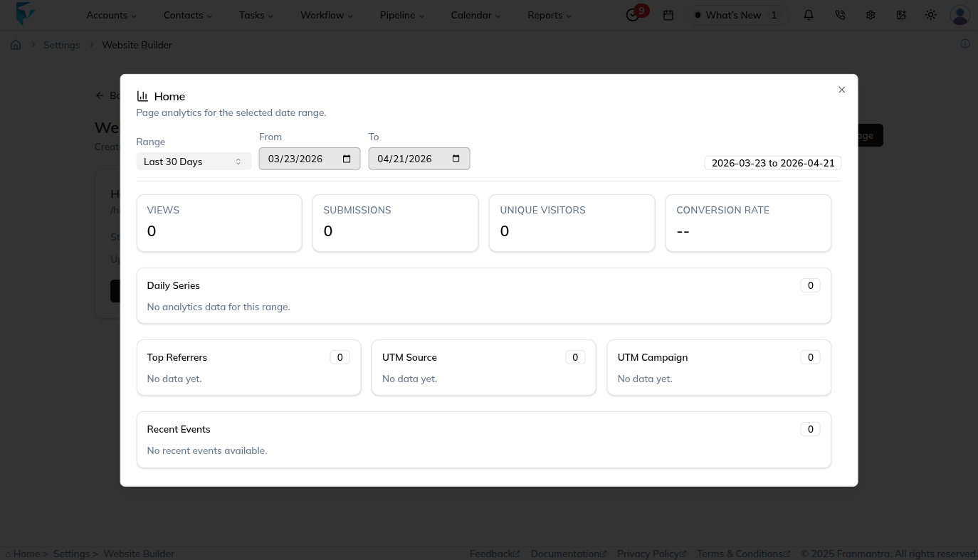
Task: Open the user profile avatar
Action: coord(960,15)
